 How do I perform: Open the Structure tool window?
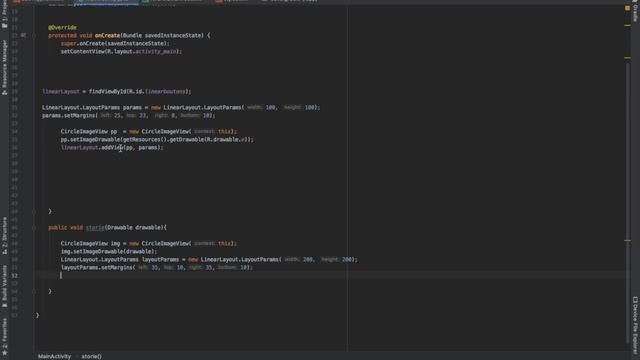pos(4,236)
